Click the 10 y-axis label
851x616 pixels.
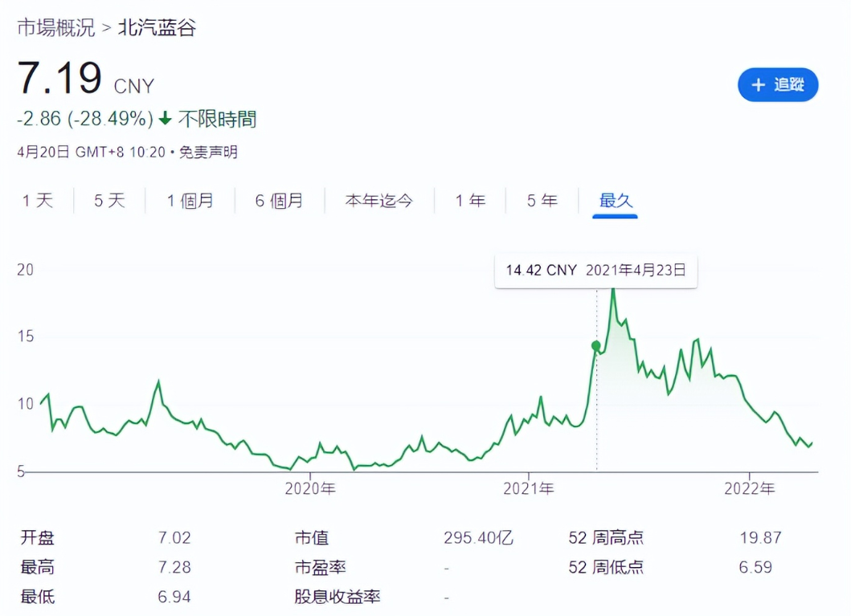click(x=25, y=403)
